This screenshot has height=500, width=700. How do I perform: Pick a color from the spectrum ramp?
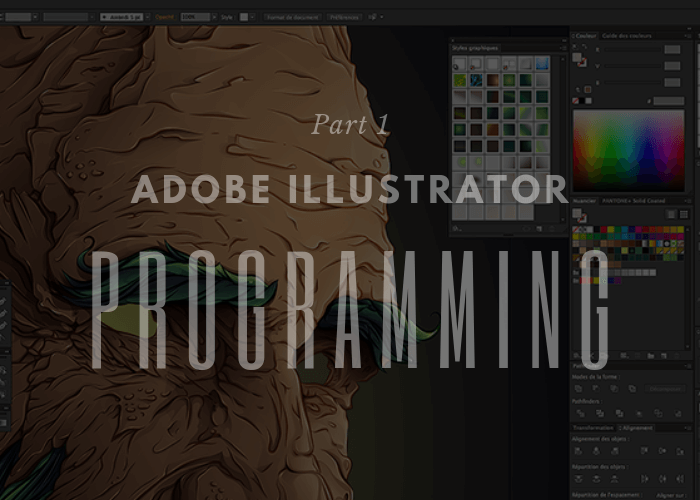(x=628, y=150)
